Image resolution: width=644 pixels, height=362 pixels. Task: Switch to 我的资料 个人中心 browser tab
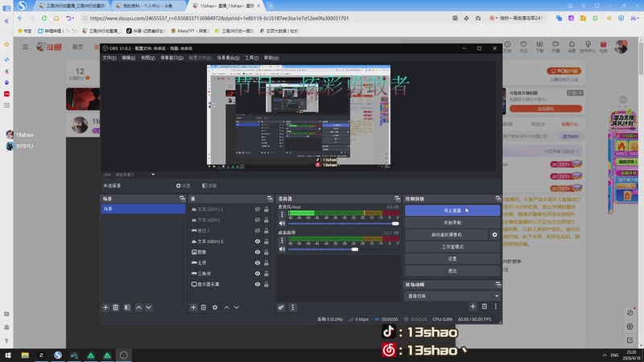coord(148,6)
